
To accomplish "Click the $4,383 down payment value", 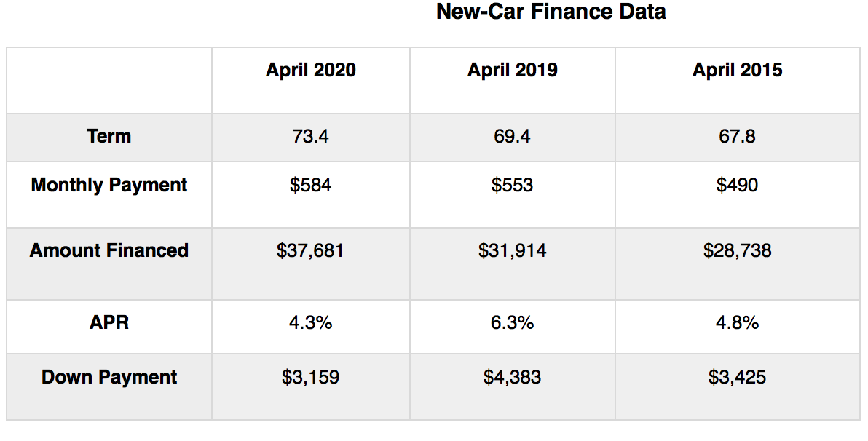I will tap(512, 378).
